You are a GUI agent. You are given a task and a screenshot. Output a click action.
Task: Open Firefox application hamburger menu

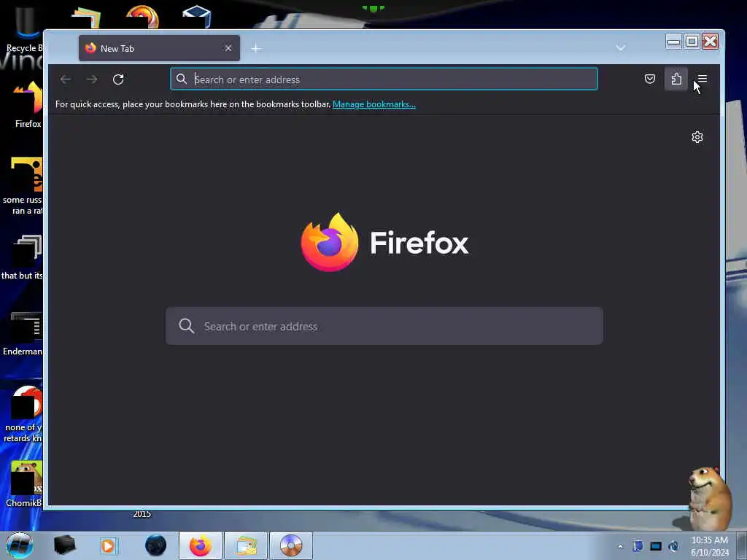(703, 79)
